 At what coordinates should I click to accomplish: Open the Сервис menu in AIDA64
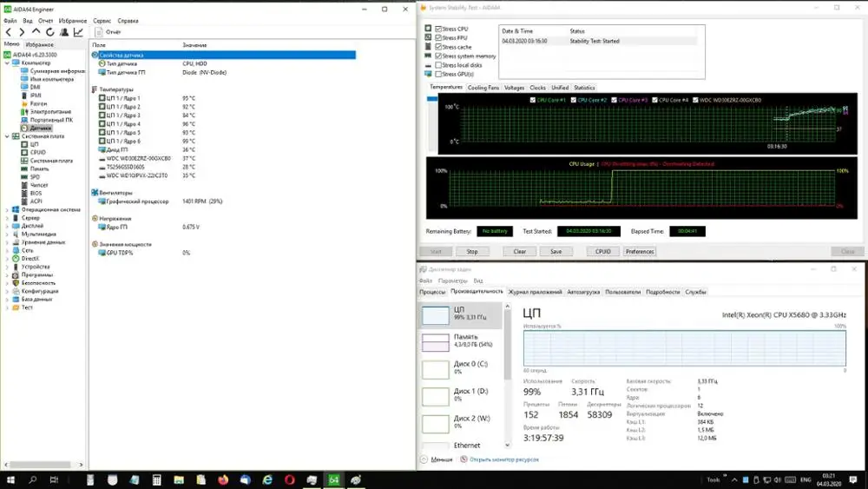point(102,20)
